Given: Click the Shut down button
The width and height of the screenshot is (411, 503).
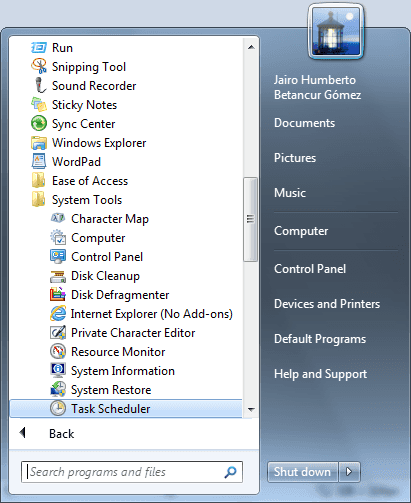Looking at the screenshot, I should (x=303, y=472).
